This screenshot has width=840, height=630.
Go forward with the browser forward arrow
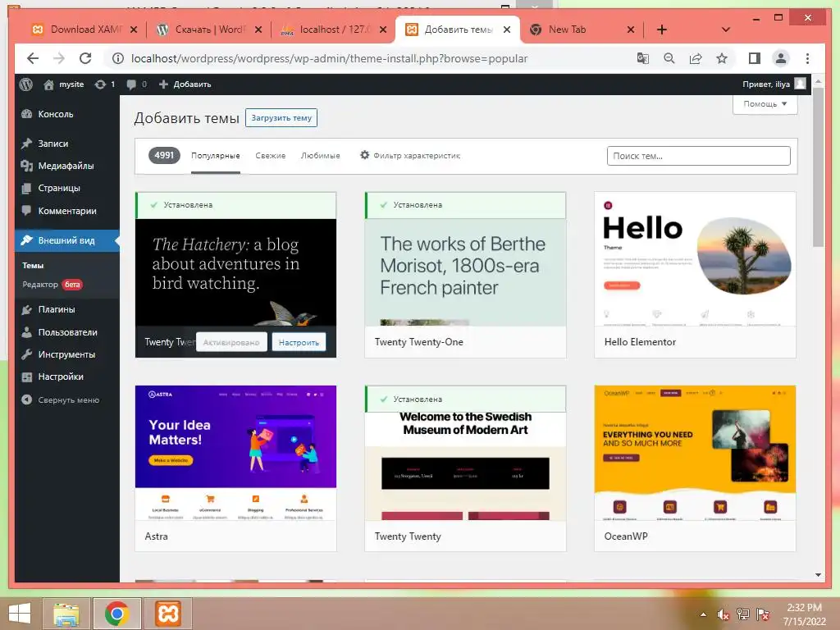pos(59,58)
